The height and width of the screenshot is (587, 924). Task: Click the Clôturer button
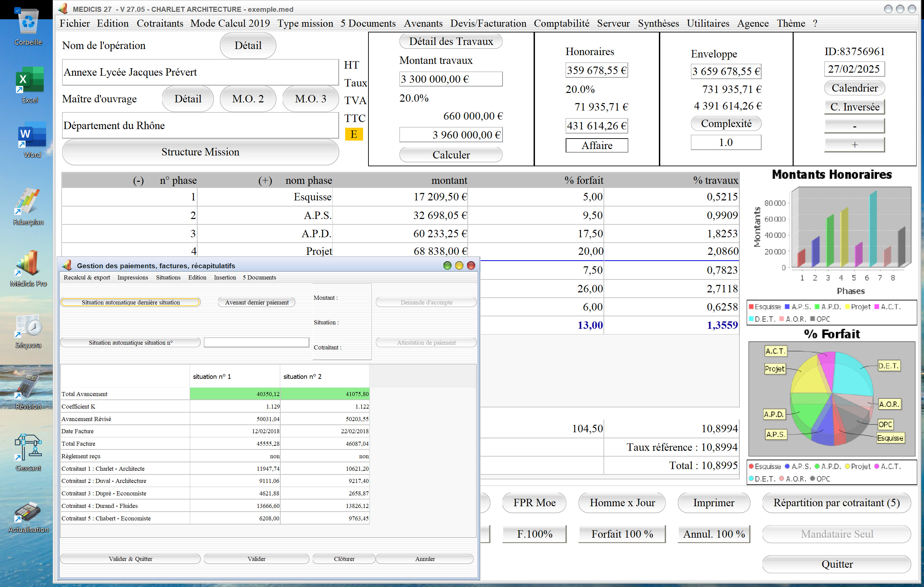pos(344,559)
